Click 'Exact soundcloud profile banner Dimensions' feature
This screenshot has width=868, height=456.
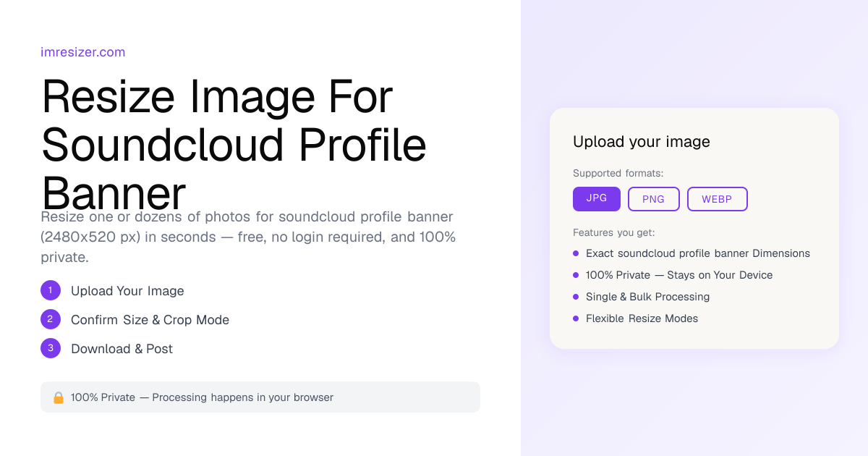[698, 253]
